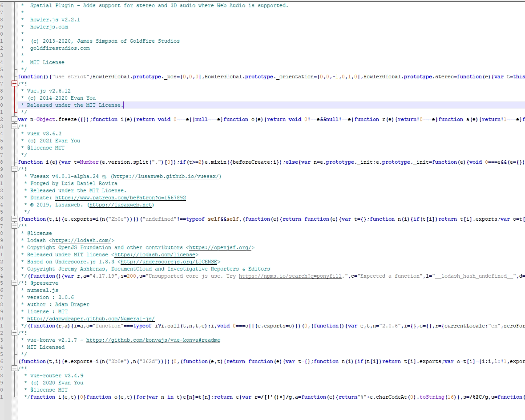Open the https://lodash.com/license link
The height and width of the screenshot is (420, 525).
155,255
